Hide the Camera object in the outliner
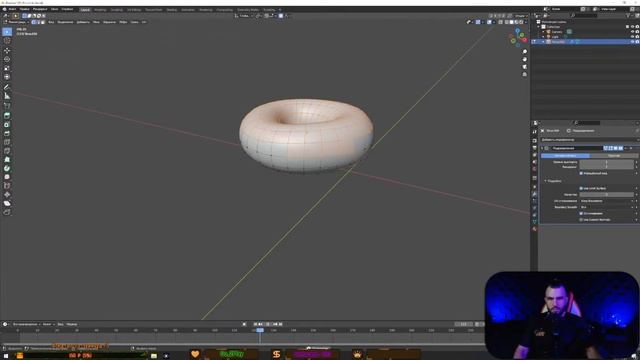 [x=632, y=31]
